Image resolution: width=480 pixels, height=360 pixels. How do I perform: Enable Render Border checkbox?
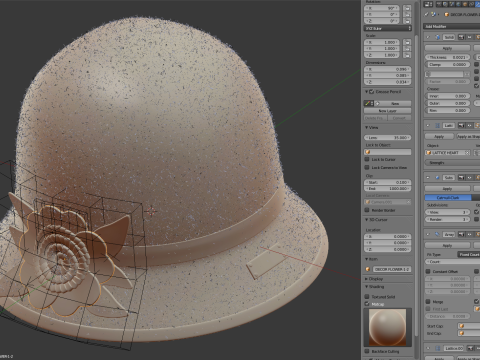[x=367, y=210]
